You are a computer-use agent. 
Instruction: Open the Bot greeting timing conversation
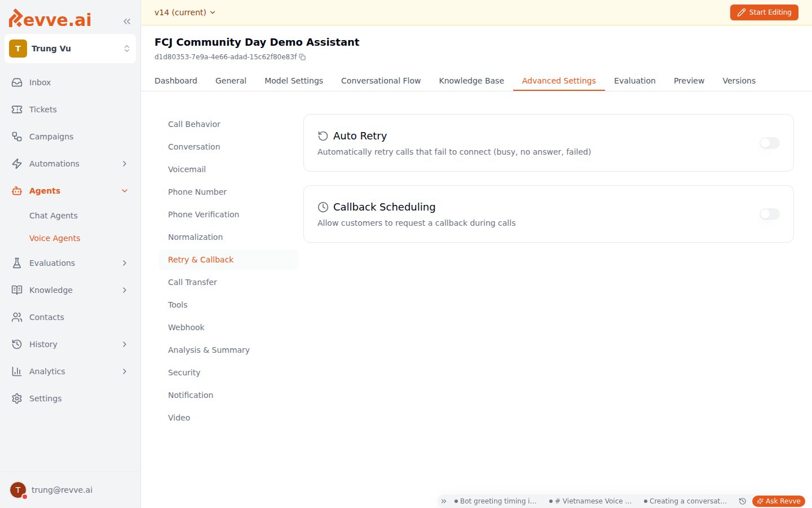coord(495,501)
